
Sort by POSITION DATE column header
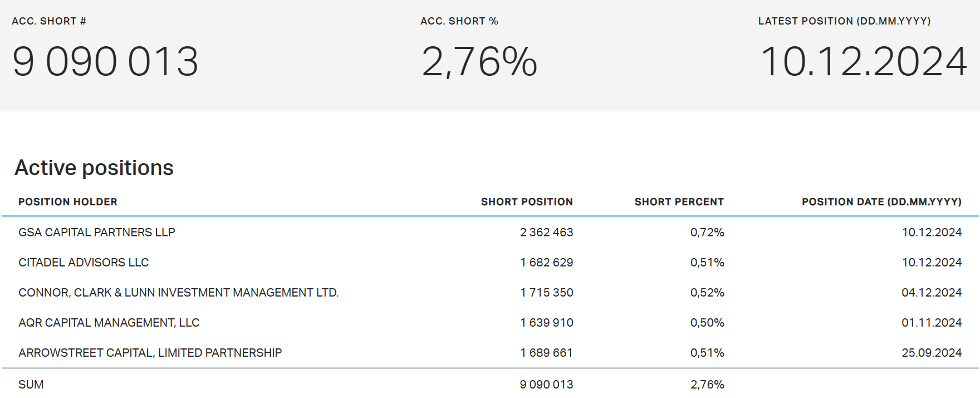(881, 202)
